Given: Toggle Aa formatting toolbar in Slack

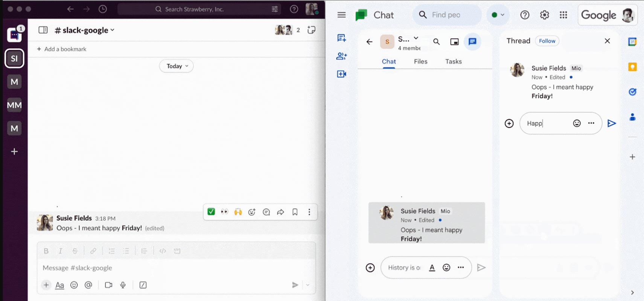Looking at the screenshot, I should tap(59, 285).
